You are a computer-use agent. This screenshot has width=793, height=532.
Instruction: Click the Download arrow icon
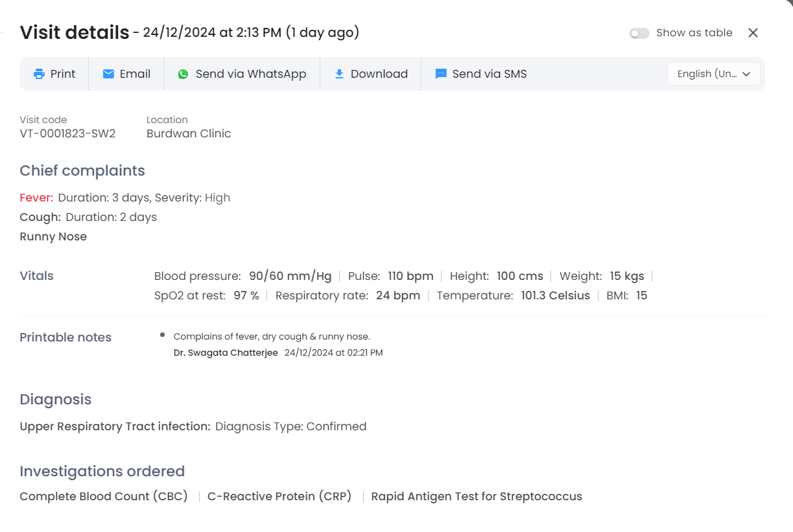[339, 74]
